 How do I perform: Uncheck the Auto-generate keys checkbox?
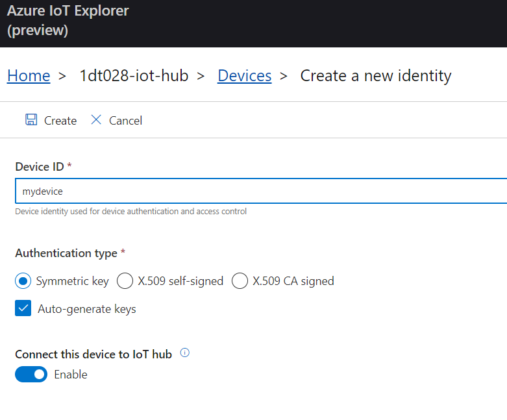point(23,309)
